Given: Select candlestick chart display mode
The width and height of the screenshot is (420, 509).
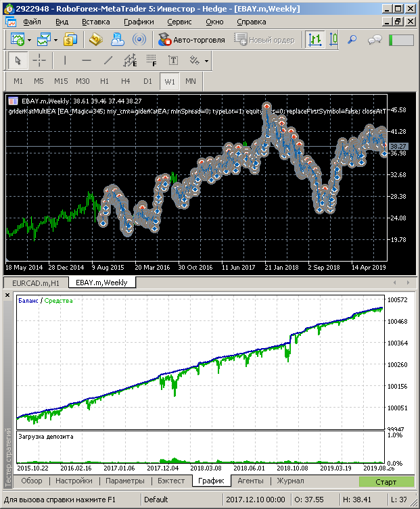Looking at the screenshot, I should [333, 40].
